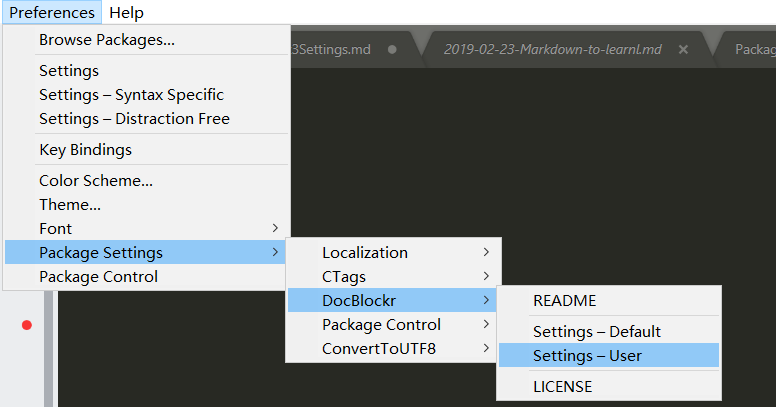Expand the Font submenu
This screenshot has width=776, height=407.
pos(56,229)
